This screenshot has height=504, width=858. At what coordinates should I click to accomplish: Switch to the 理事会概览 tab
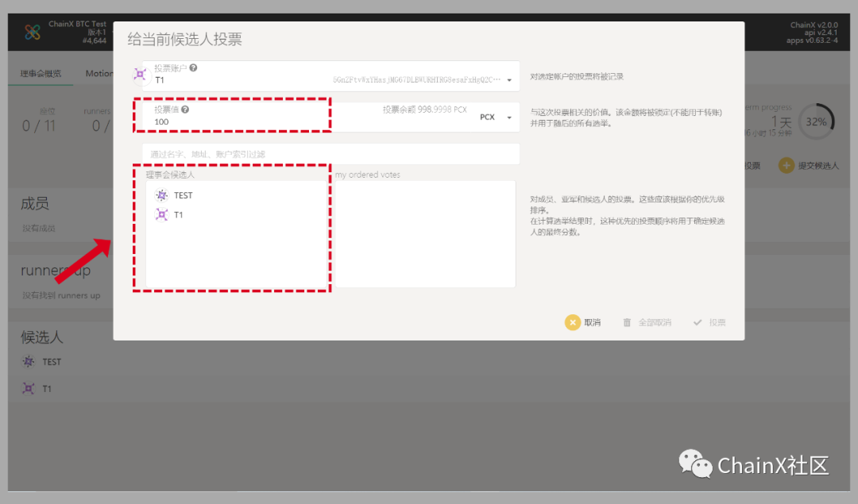coord(41,73)
